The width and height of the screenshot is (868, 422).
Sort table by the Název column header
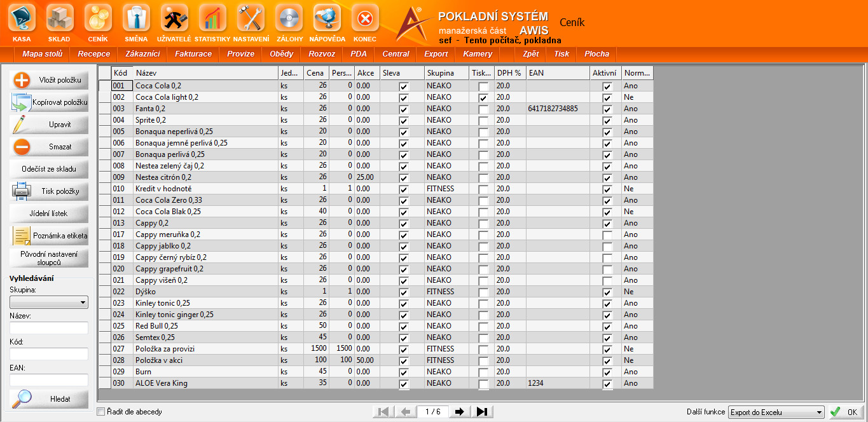pos(205,73)
